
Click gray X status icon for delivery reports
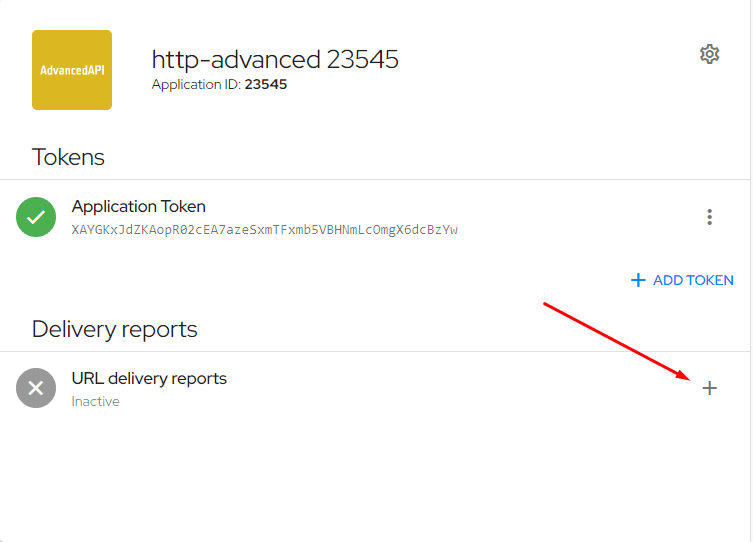36,388
